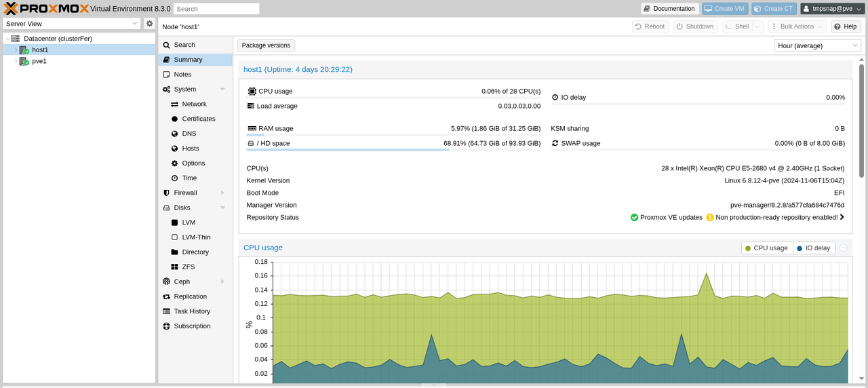Screen dimensions: 868x388
Task: Click the Network arrows icon
Action: pos(175,104)
